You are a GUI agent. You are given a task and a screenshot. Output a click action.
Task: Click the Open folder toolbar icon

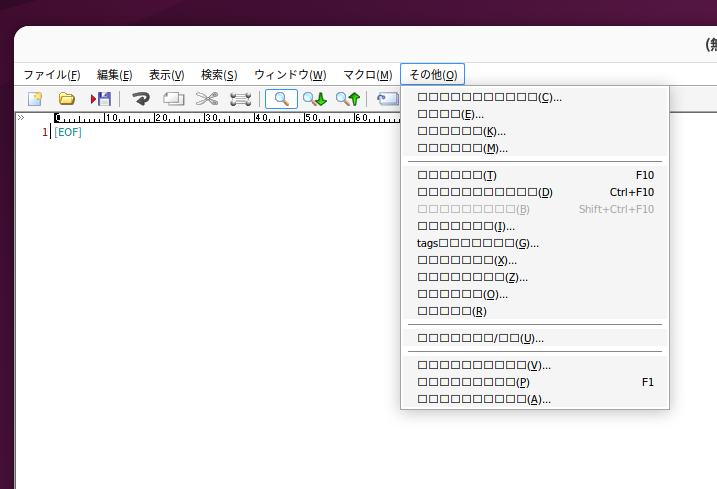(x=67, y=99)
